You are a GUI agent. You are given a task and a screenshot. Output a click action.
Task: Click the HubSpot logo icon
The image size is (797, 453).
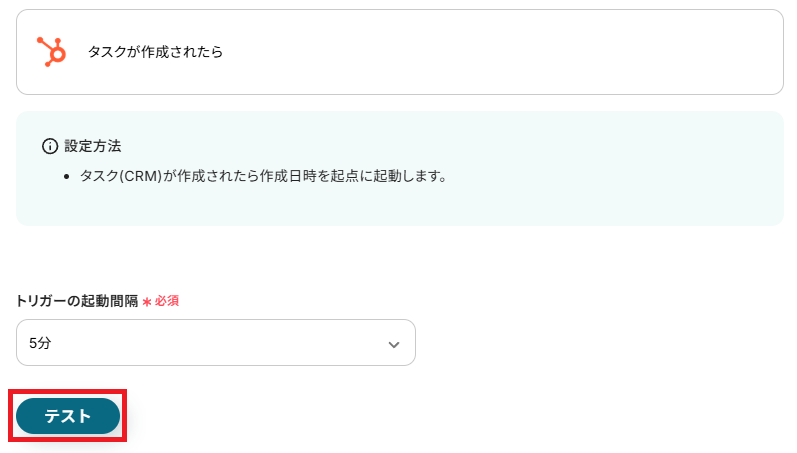51,52
